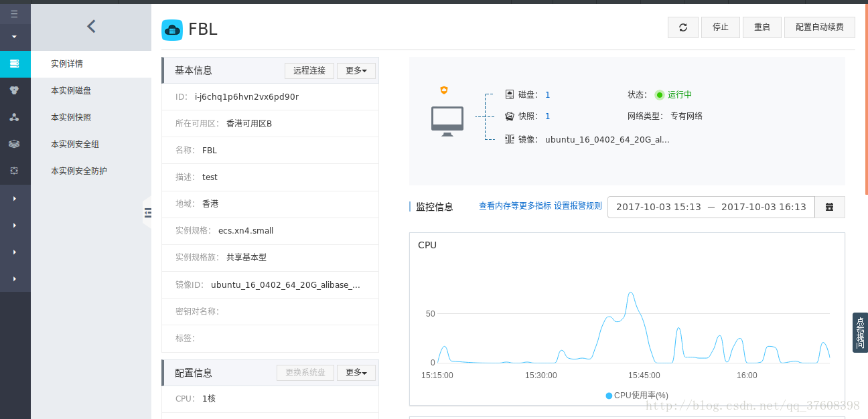Image resolution: width=868 pixels, height=419 pixels.
Task: Expand the top caret in dark sidebar
Action: [x=14, y=37]
